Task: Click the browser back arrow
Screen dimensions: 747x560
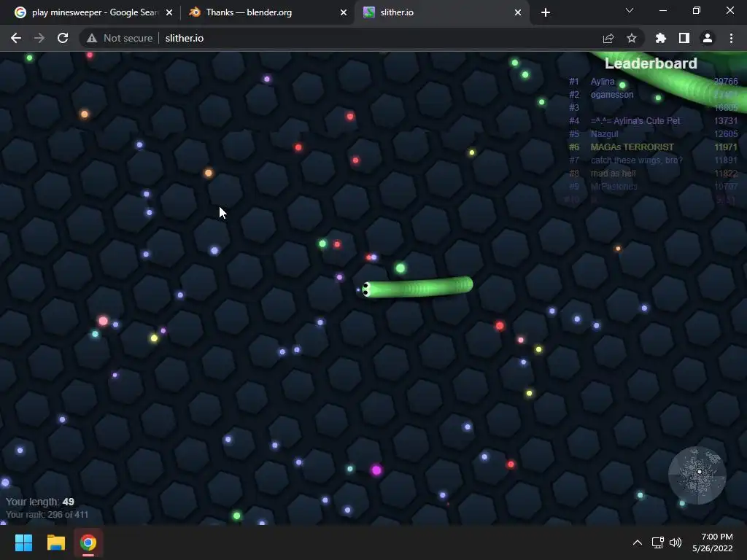Action: click(x=16, y=38)
